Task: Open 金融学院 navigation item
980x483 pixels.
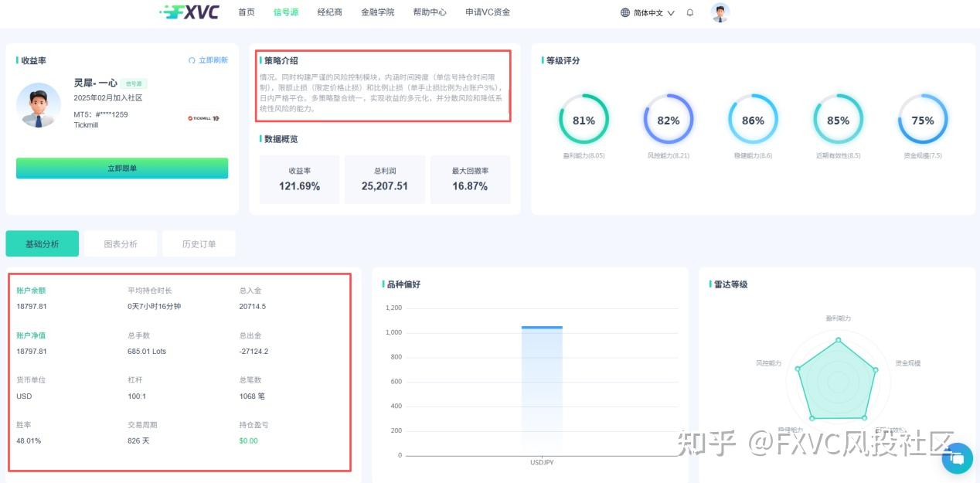Action: [x=377, y=12]
